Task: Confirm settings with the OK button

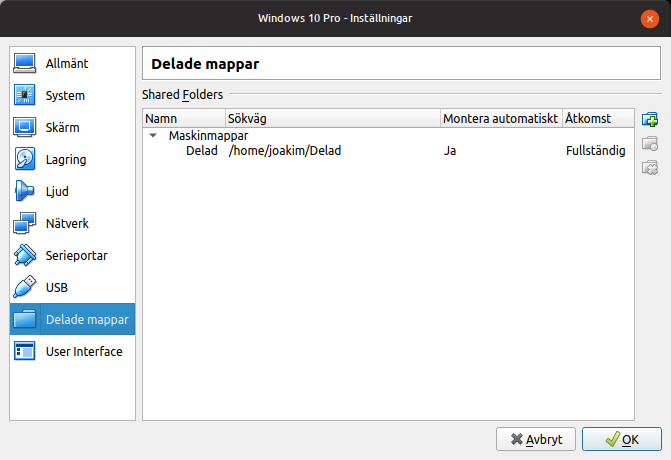Action: [x=621, y=439]
